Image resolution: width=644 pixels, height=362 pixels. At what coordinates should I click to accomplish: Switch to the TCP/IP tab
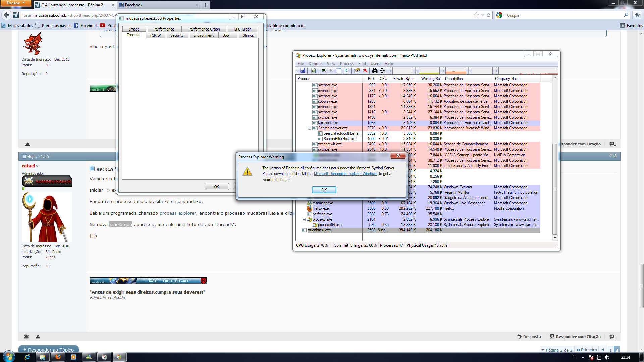(x=155, y=35)
